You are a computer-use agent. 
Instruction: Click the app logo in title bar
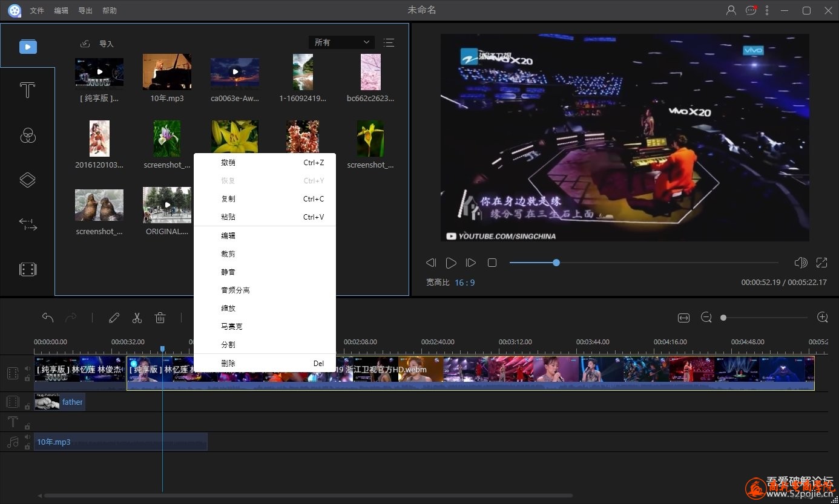[15, 10]
